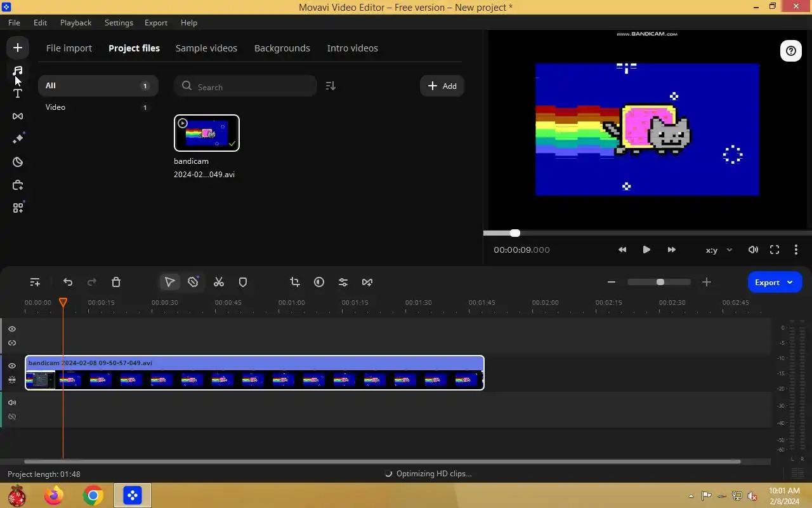The image size is (812, 508).
Task: Open the preview more options dots
Action: point(796,250)
